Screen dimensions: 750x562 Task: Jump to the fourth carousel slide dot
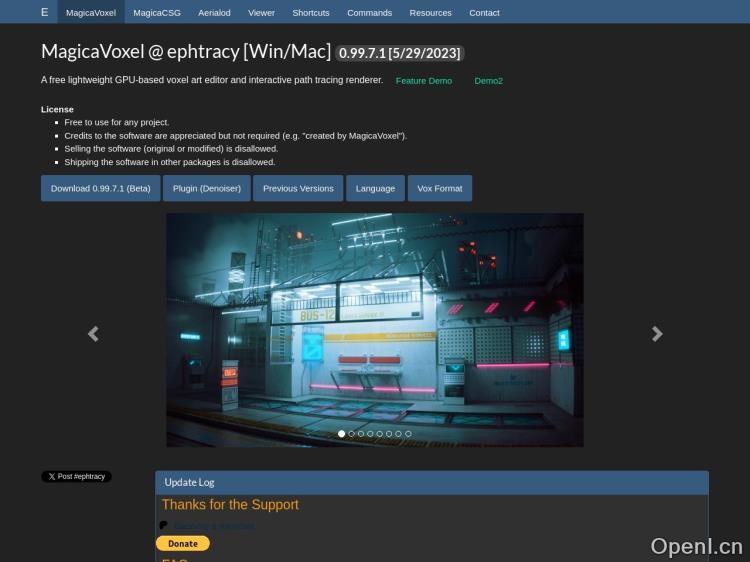370,434
